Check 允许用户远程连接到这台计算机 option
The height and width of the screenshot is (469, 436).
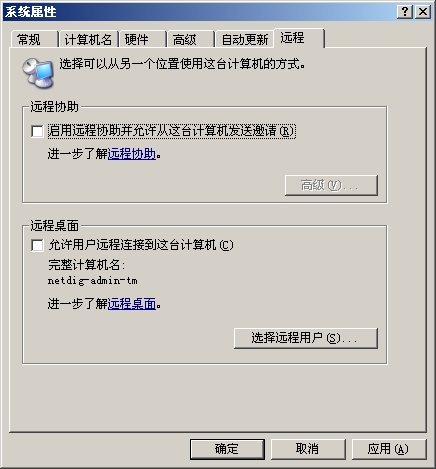click(x=37, y=245)
